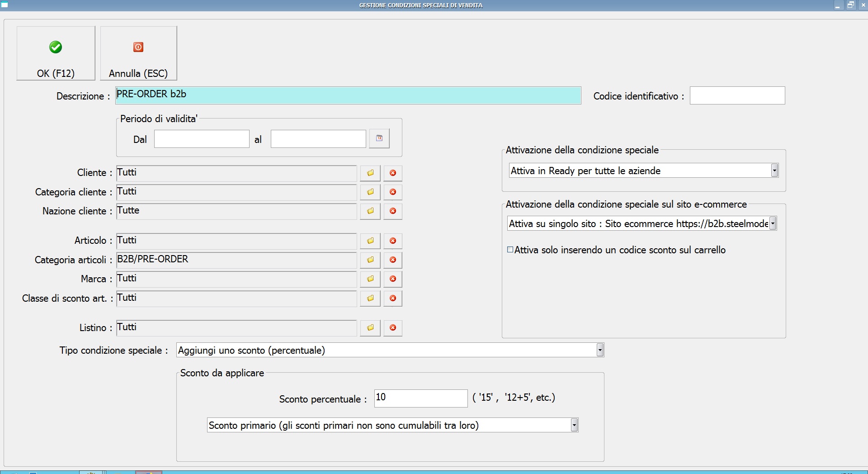
Task: Clear the Classe di sconto art. selection
Action: [393, 299]
